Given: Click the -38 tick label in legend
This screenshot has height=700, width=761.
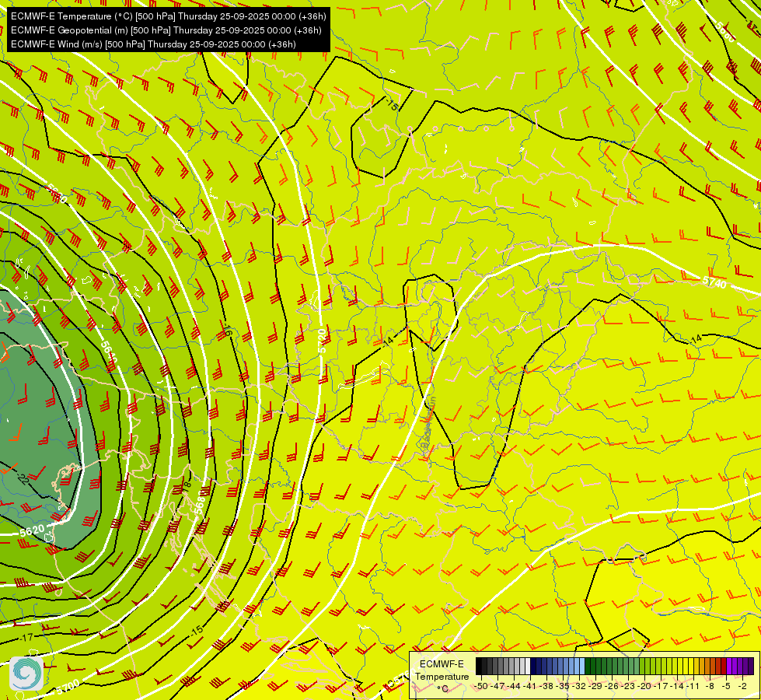Looking at the screenshot, I should click(546, 687).
